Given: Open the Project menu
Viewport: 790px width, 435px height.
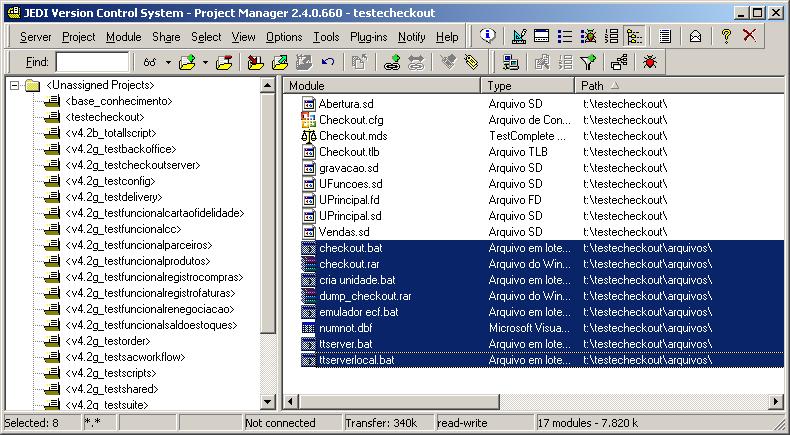Looking at the screenshot, I should [79, 37].
